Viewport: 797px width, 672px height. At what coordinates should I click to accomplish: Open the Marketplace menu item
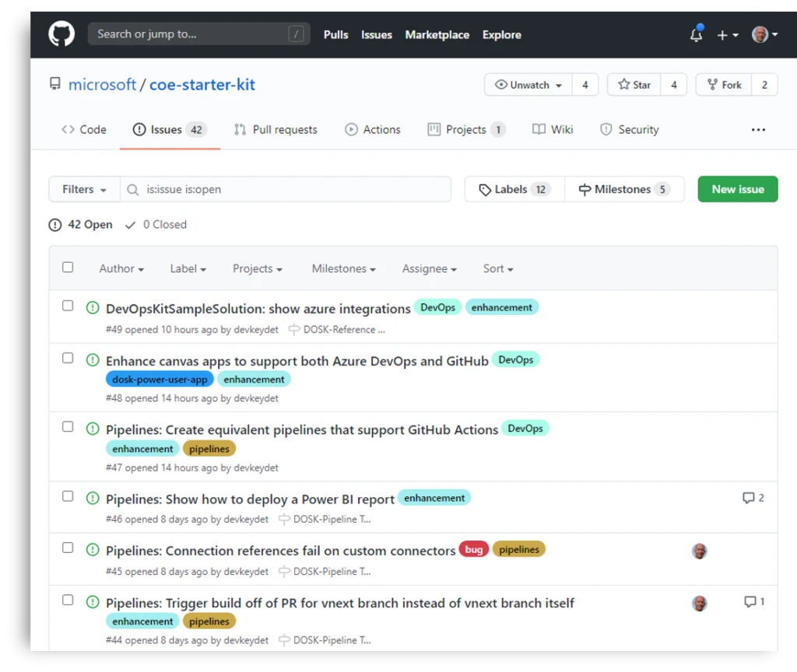[x=437, y=35]
